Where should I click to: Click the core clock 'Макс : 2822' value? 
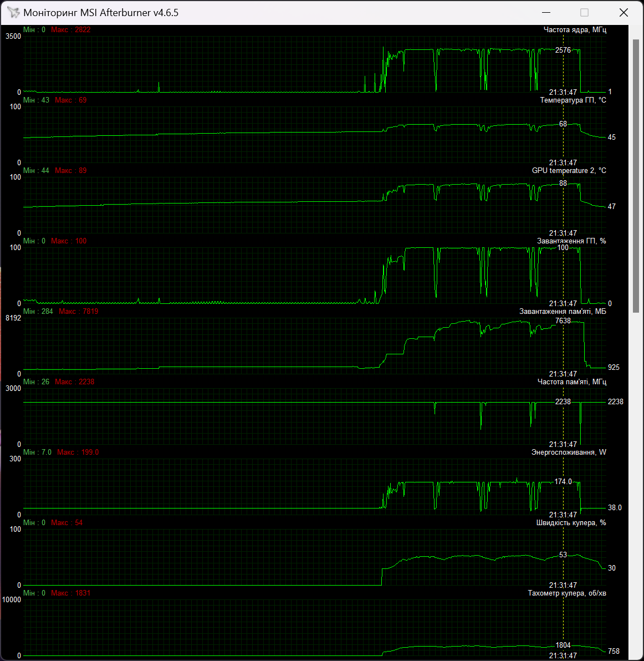coord(71,30)
